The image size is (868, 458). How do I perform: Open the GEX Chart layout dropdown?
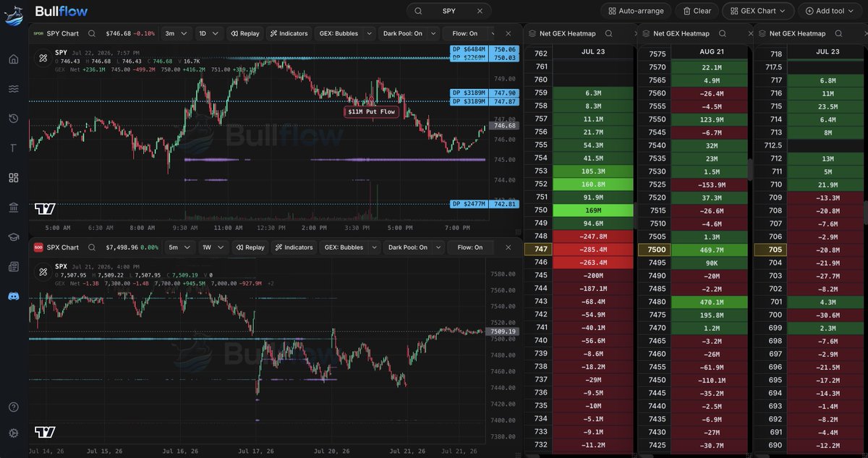pyautogui.click(x=758, y=11)
